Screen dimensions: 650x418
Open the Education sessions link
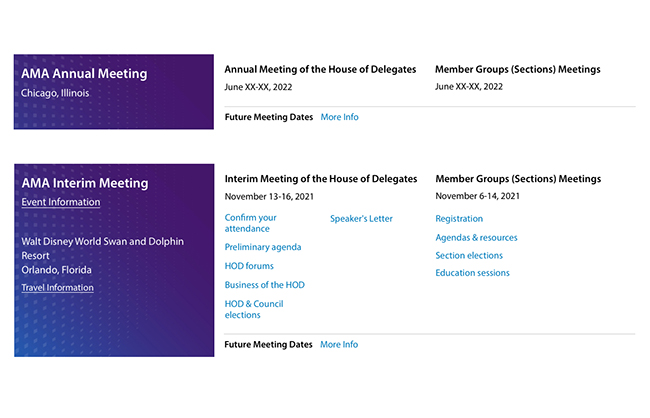pyautogui.click(x=472, y=273)
